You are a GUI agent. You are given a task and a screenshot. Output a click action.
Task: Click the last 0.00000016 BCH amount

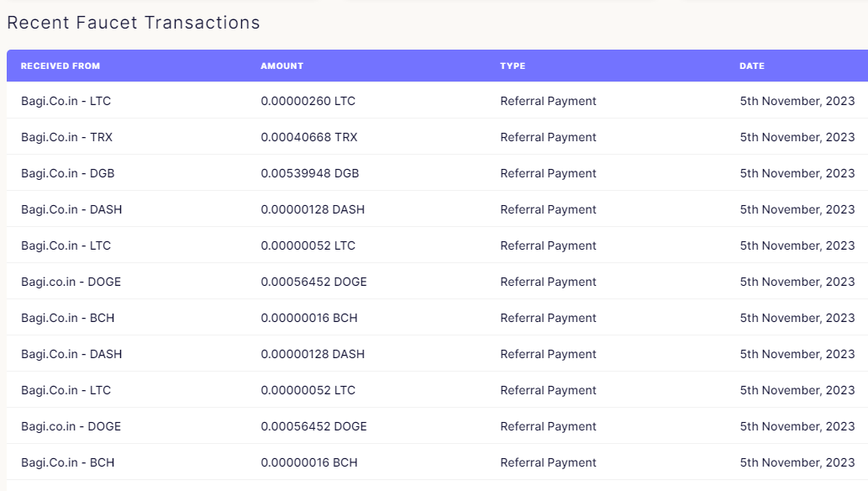pos(309,462)
